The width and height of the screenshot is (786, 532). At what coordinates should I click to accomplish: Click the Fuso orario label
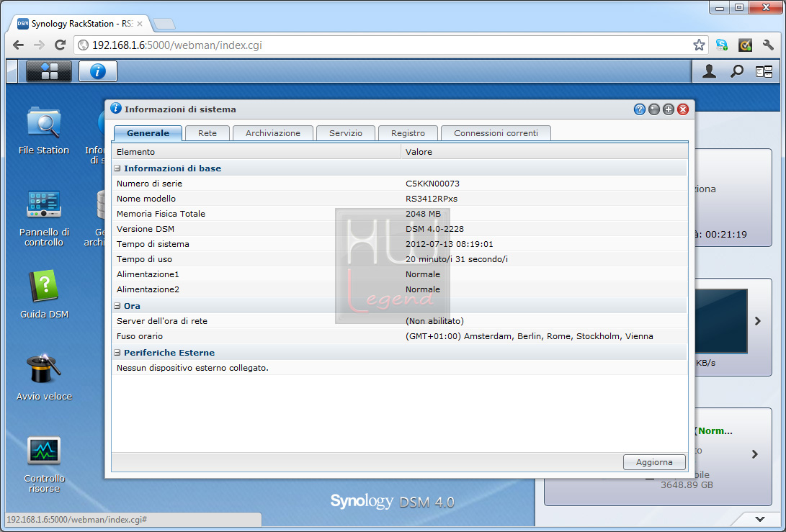click(140, 336)
